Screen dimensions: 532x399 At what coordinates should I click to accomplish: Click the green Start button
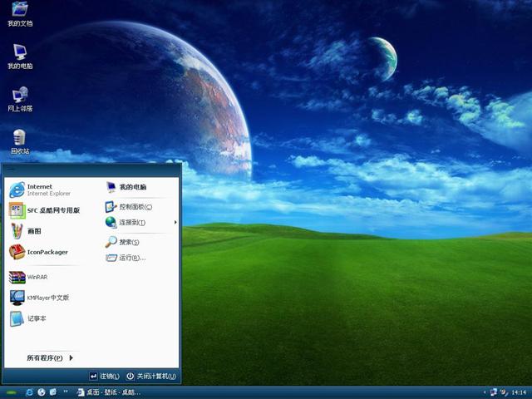[x=11, y=392]
